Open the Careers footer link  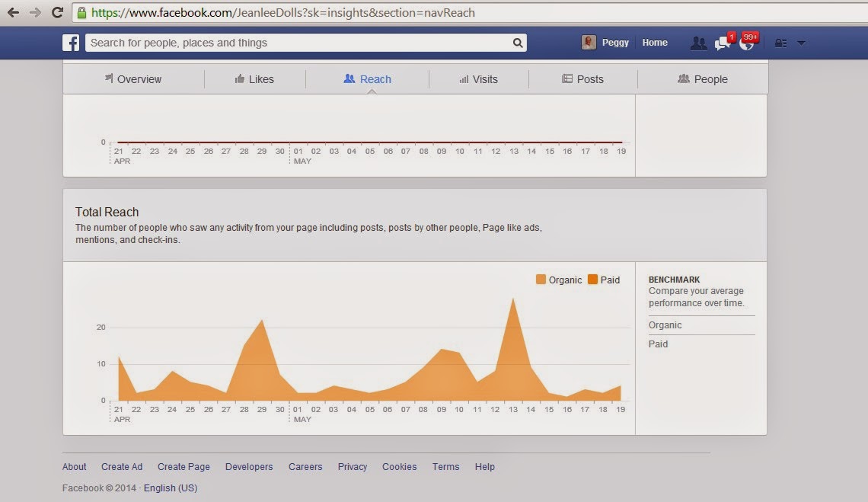[305, 466]
